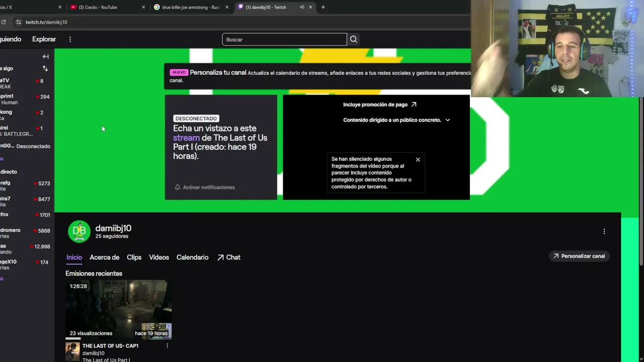Screen dimensions: 644x362
Task: Open the THE LAST OF US- CAP1 title
Action: [110, 346]
